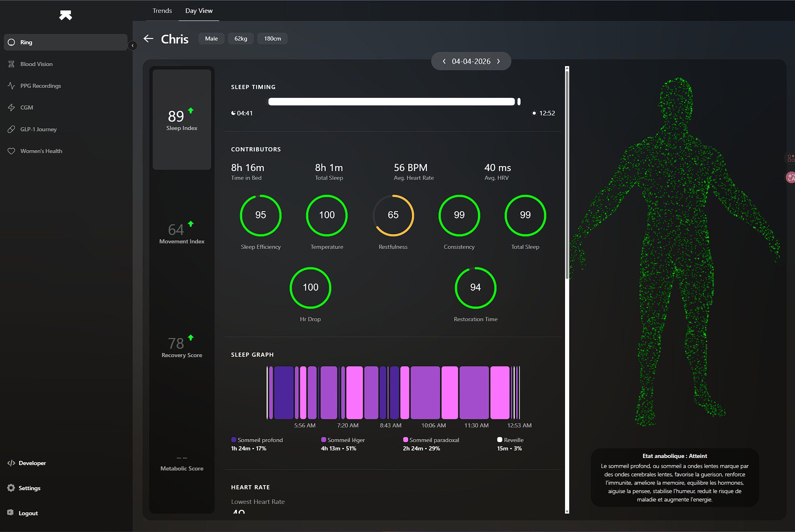
Task: Switch to the Trends tab
Action: (x=162, y=11)
